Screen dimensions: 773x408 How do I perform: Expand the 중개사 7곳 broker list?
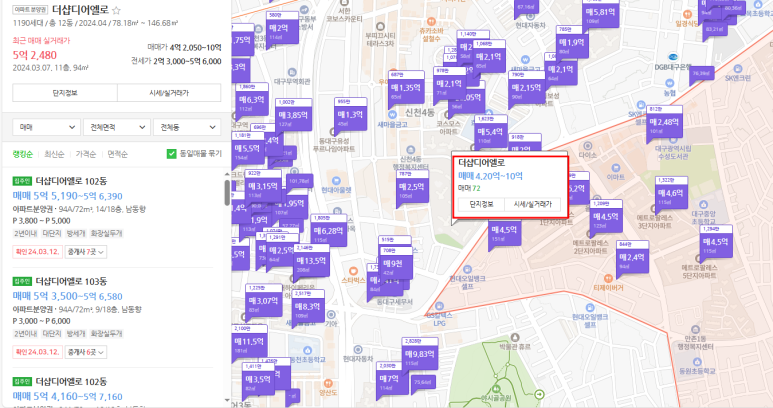[86, 252]
